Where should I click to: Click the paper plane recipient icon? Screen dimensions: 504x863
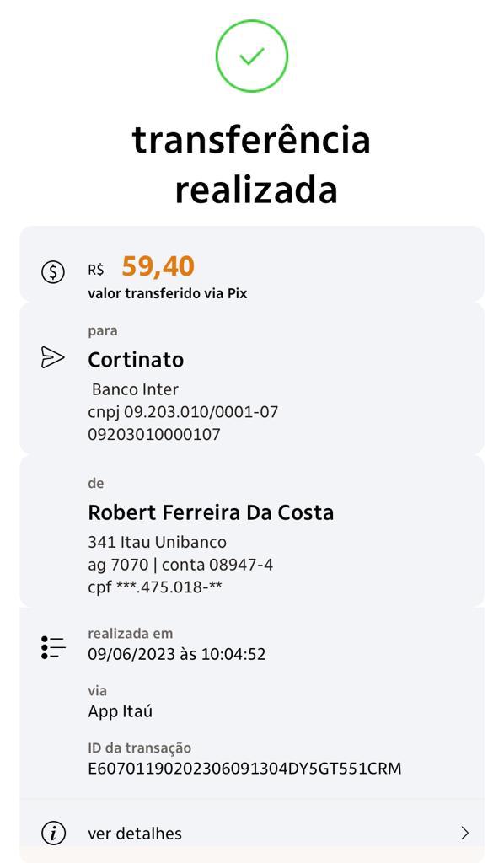(53, 357)
